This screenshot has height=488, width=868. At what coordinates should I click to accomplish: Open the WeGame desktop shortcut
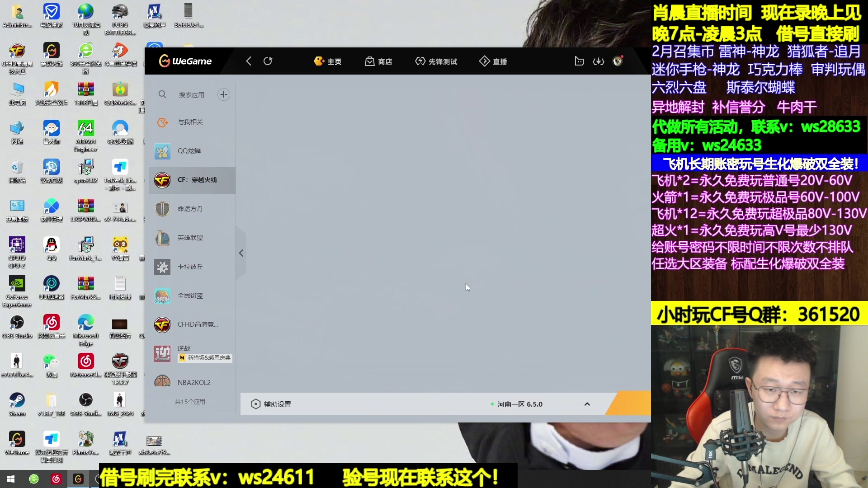coord(17,443)
